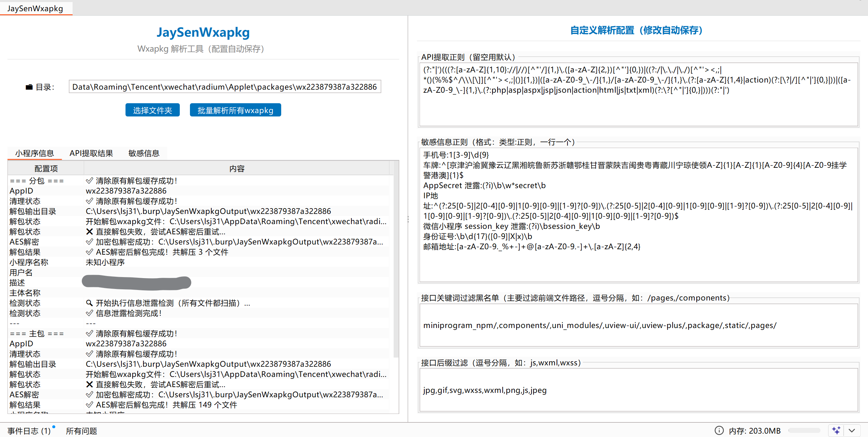The image size is (868, 437).
Task: Click the 内容 column header
Action: (236, 168)
